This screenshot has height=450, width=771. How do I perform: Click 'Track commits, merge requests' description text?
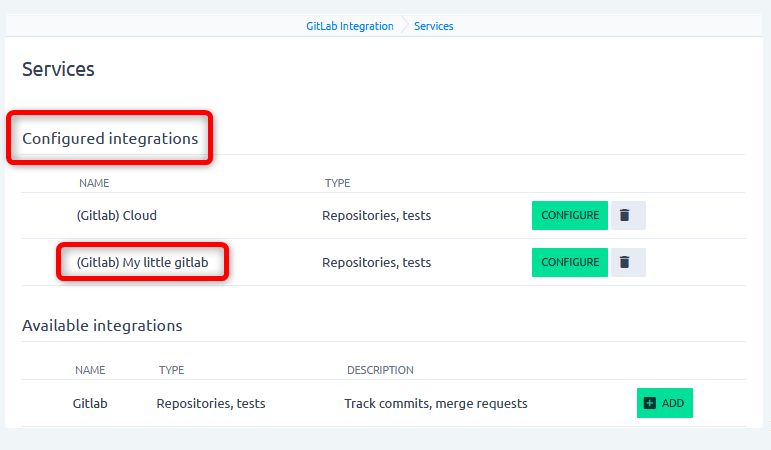[x=436, y=404]
